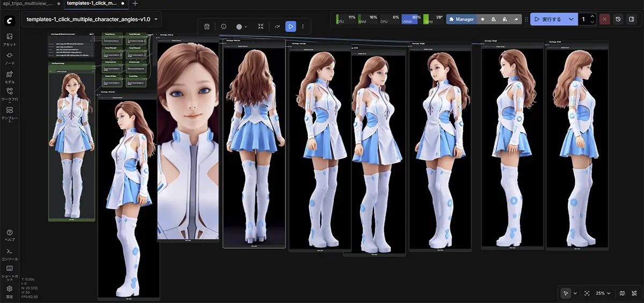Open 設定 (Settings) gear

pyautogui.click(x=9, y=292)
